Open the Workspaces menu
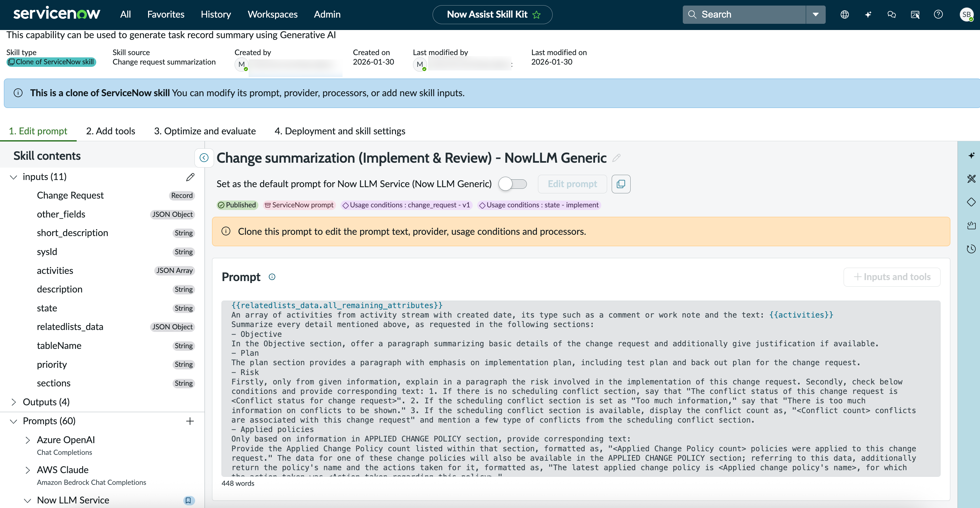This screenshot has width=980, height=508. click(x=272, y=14)
